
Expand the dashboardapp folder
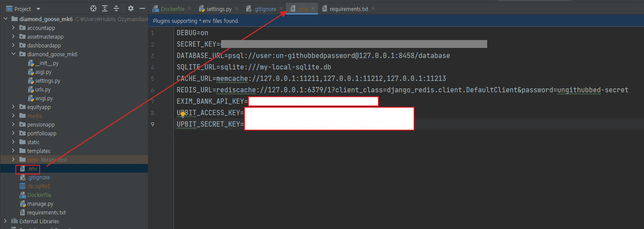coord(13,45)
